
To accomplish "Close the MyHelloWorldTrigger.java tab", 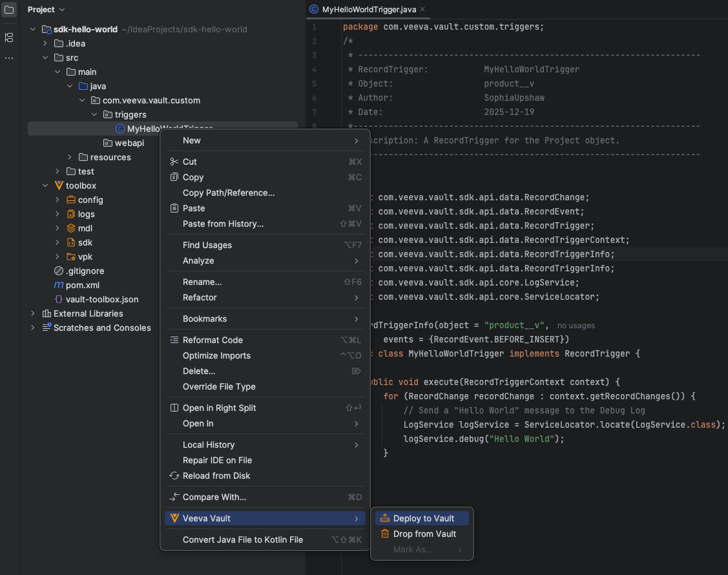I will click(422, 9).
